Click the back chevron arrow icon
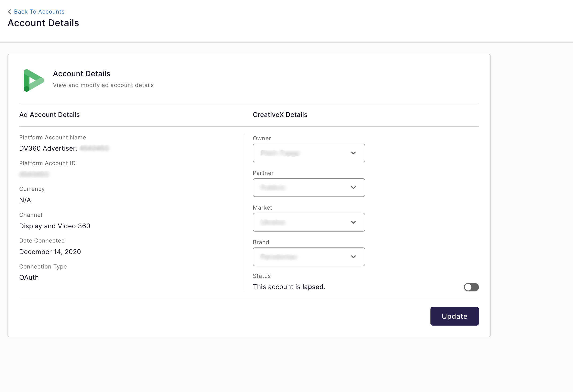 pyautogui.click(x=9, y=12)
